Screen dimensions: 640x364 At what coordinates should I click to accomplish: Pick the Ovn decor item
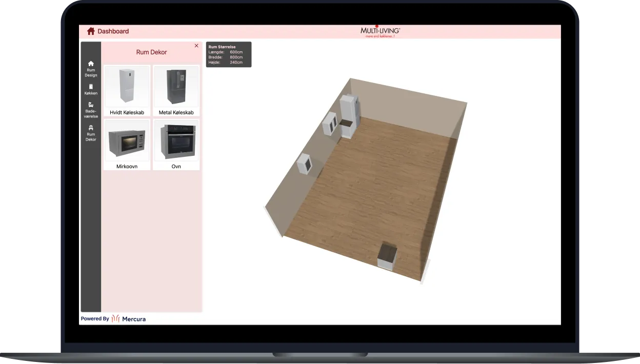click(176, 144)
